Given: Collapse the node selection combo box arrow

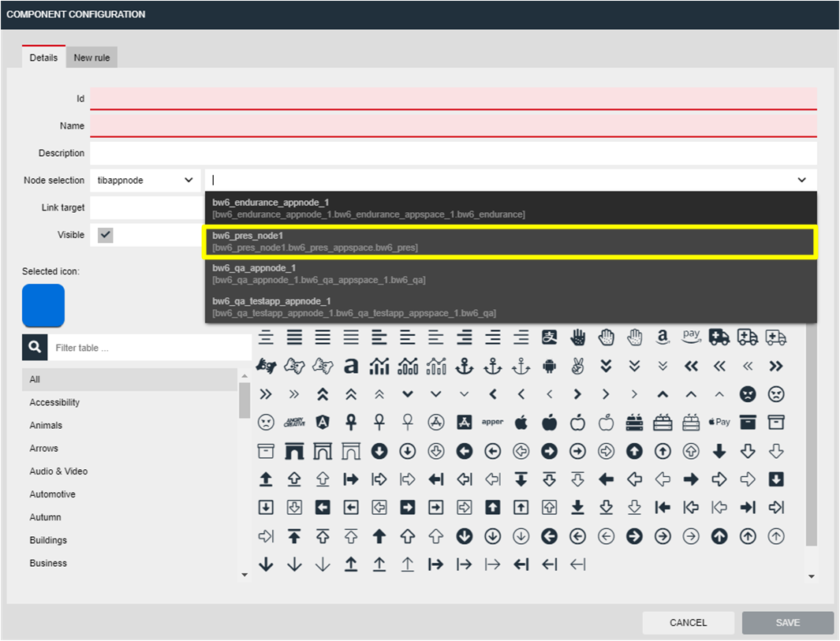Looking at the screenshot, I should tap(801, 180).
